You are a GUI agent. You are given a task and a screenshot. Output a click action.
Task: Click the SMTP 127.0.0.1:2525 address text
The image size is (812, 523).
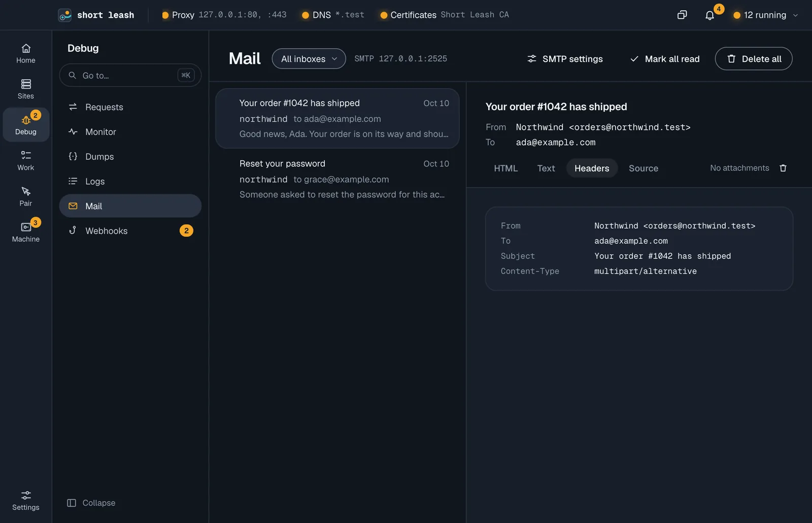coord(401,59)
